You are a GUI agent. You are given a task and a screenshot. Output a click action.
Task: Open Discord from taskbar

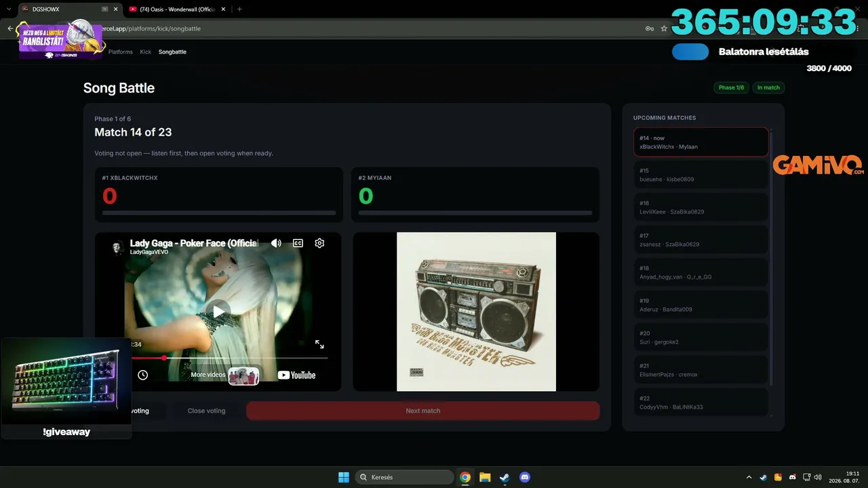tap(524, 477)
